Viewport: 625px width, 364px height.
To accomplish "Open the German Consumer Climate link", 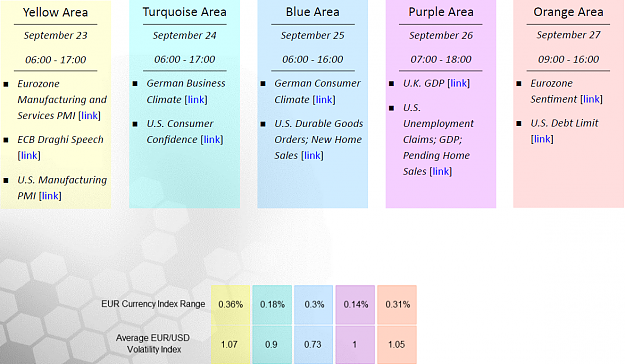I will tap(324, 100).
